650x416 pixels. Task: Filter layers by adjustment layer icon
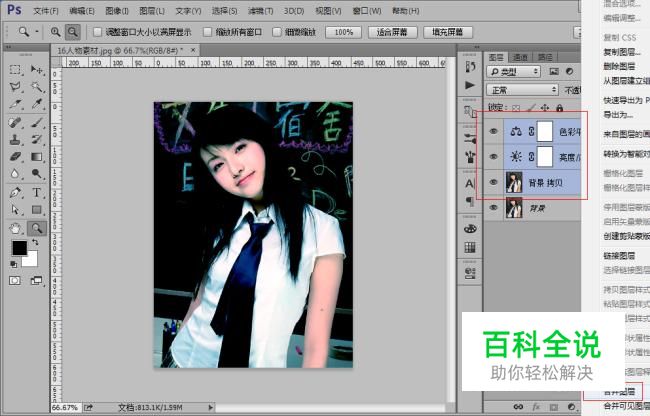click(x=570, y=72)
